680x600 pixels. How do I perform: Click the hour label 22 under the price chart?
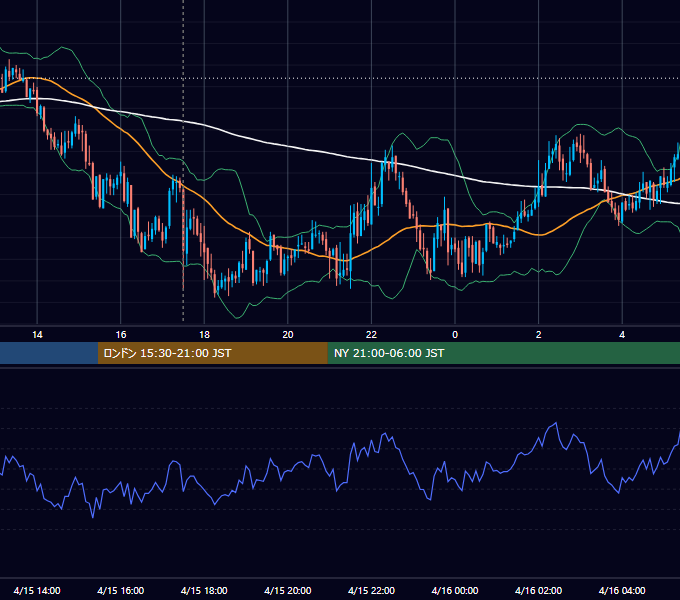[371, 335]
